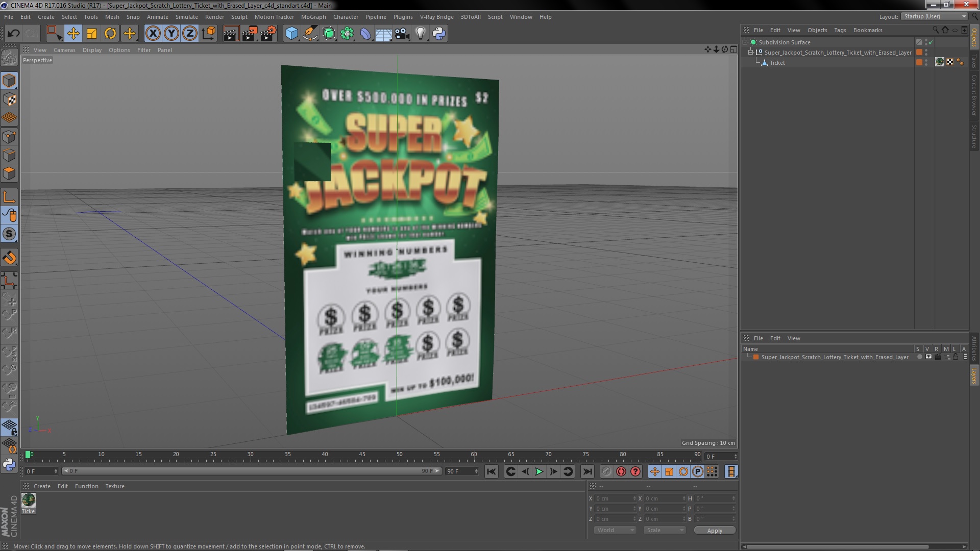
Task: Select the Ticket material thumbnail
Action: tap(29, 500)
